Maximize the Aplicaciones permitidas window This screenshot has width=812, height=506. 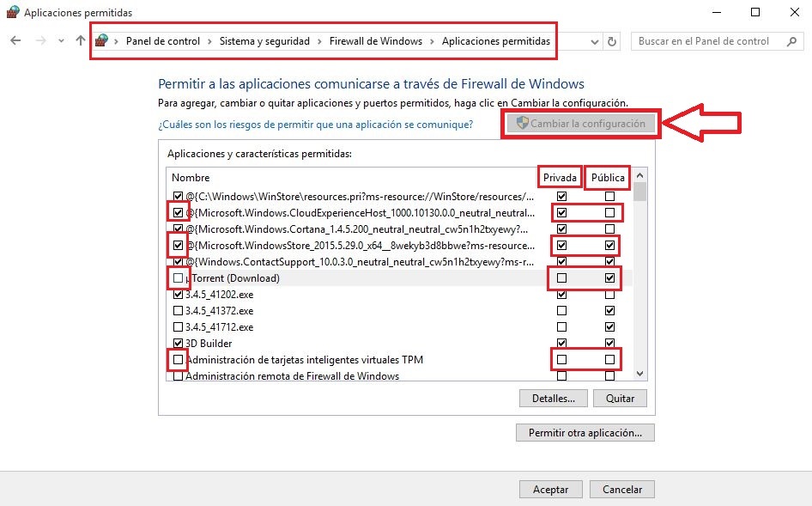pyautogui.click(x=755, y=12)
